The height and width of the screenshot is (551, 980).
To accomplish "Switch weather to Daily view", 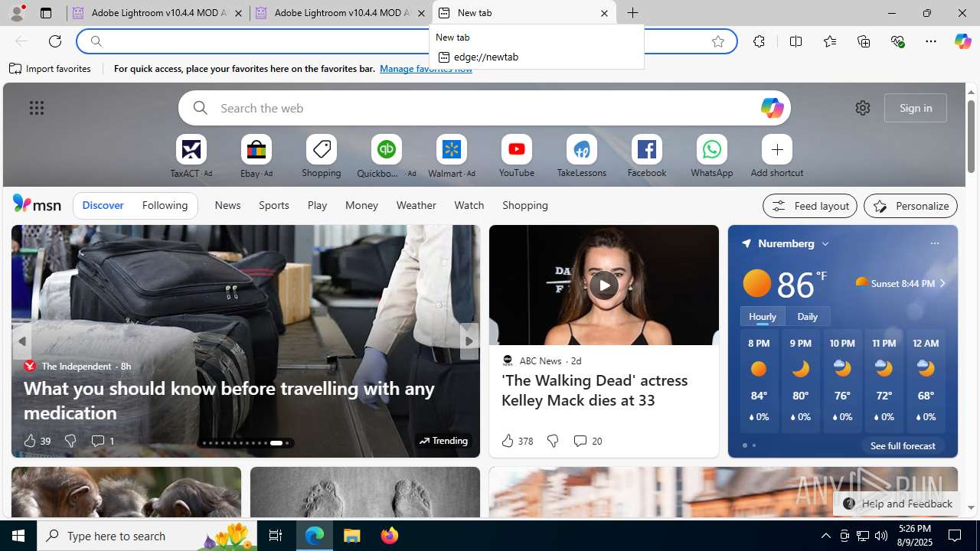I will point(807,316).
